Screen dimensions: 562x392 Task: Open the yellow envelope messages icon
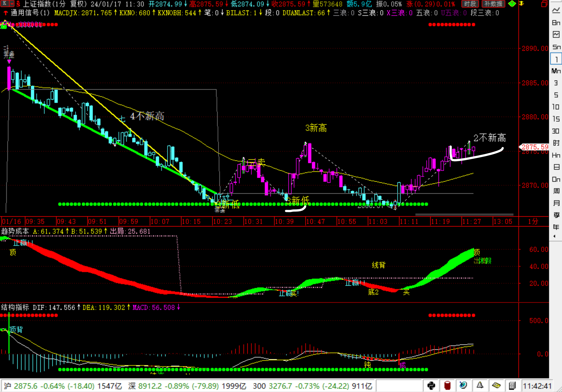click(496, 386)
